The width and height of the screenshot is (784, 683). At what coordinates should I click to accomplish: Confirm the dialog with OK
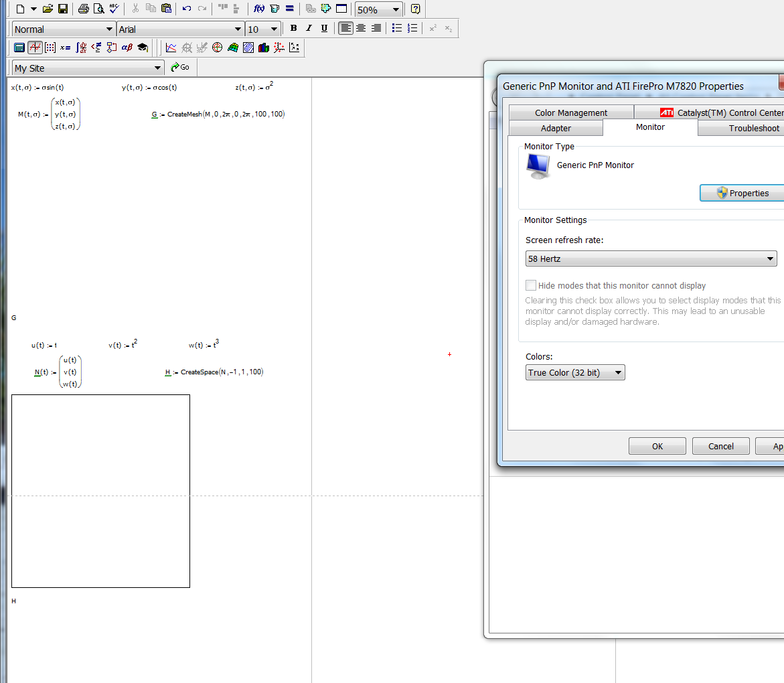[657, 446]
